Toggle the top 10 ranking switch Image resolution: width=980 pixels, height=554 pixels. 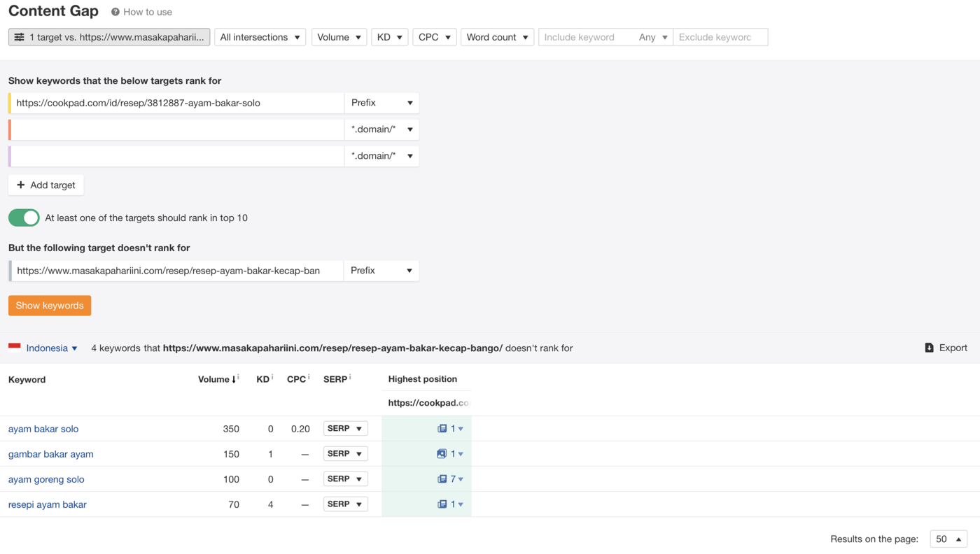point(24,218)
